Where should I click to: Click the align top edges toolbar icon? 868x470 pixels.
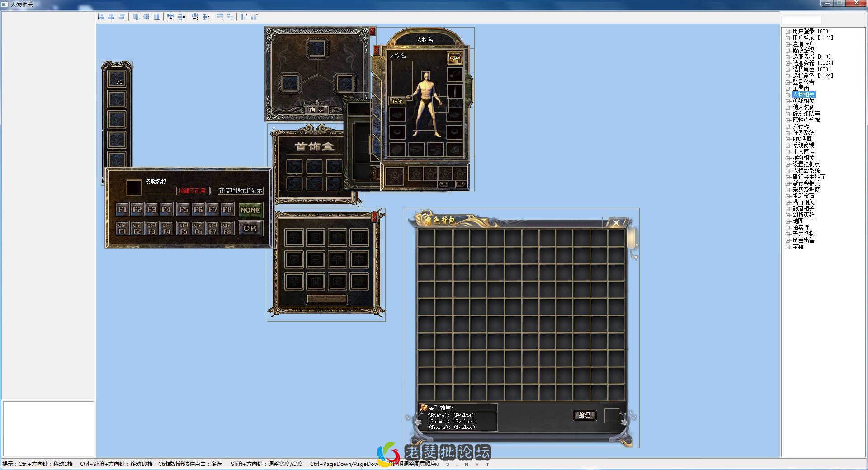pyautogui.click(x=136, y=17)
